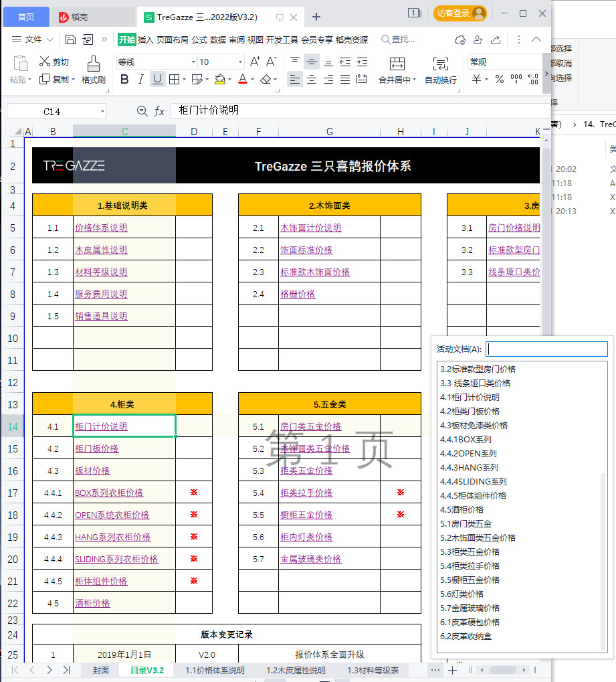Click the 查找 search box in the ribbon
The width and height of the screenshot is (616, 682).
click(398, 39)
